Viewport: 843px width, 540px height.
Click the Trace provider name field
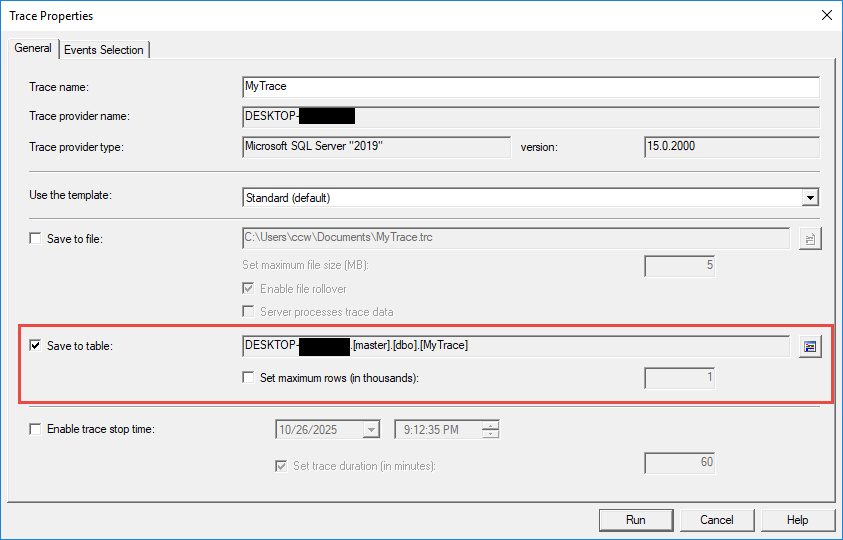(x=531, y=117)
